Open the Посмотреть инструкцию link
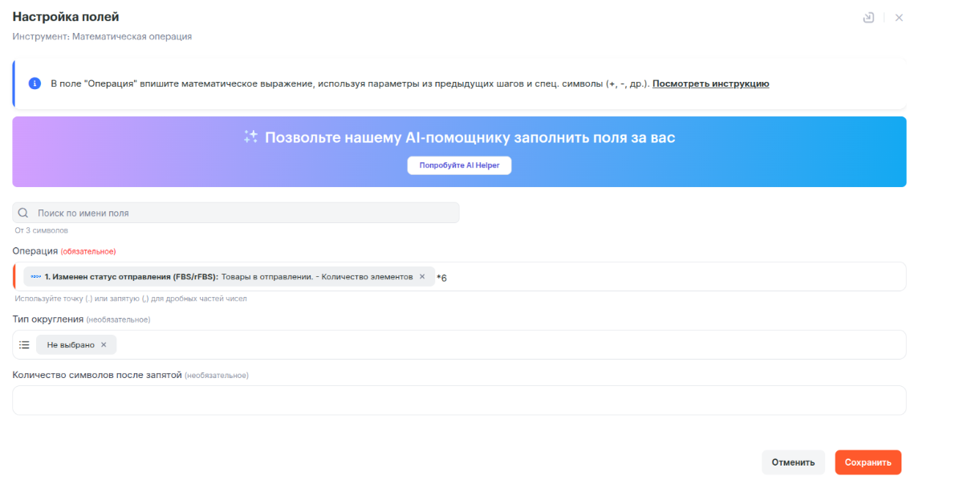980x480 pixels. point(710,83)
